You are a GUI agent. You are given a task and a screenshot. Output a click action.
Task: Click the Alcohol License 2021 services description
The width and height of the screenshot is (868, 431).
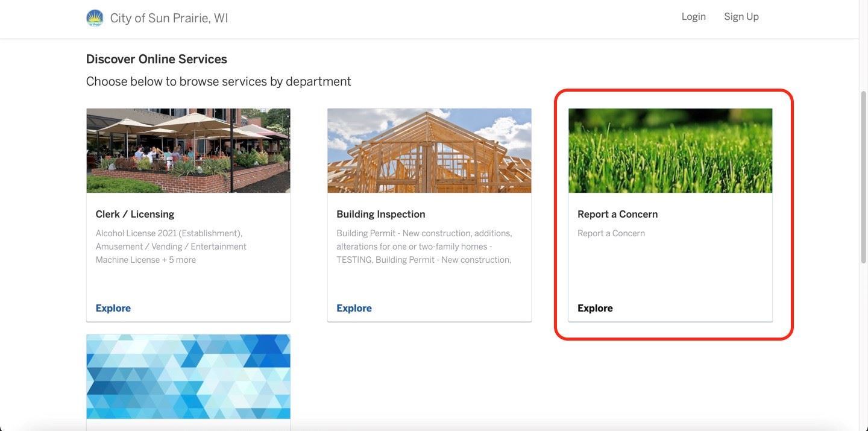(x=171, y=247)
